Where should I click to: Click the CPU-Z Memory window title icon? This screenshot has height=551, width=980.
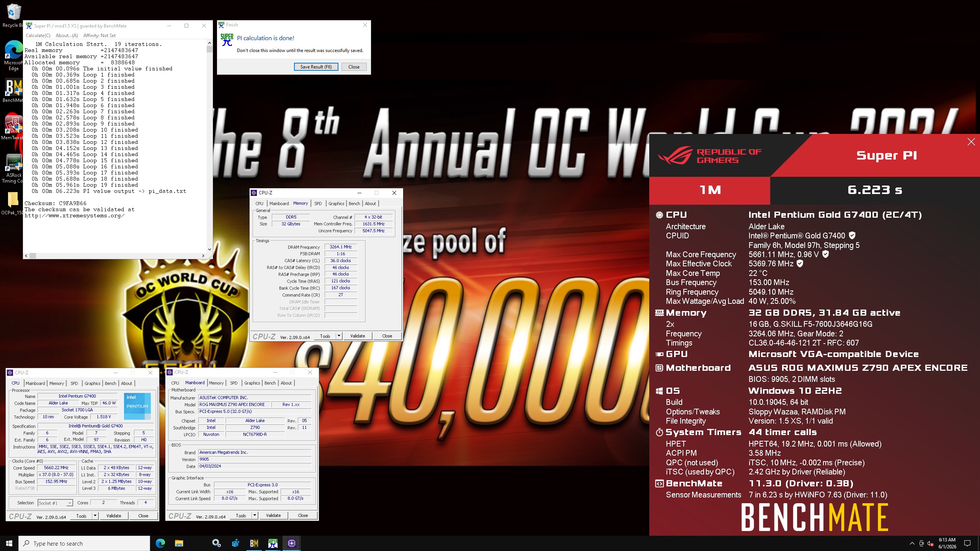coord(254,193)
